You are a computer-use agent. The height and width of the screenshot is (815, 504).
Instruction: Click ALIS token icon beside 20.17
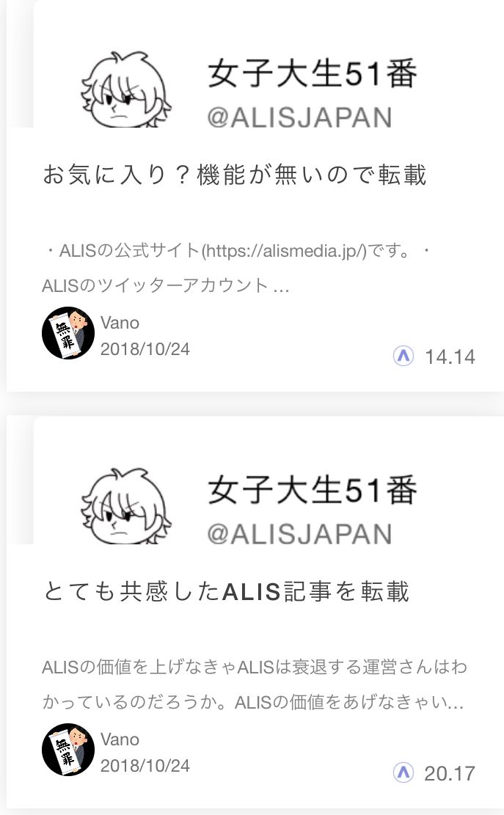coord(403,773)
